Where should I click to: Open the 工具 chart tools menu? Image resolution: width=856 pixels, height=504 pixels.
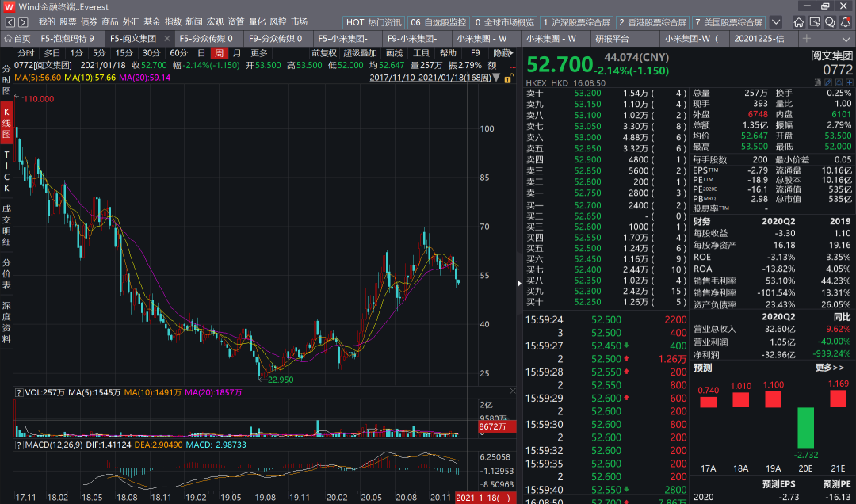pos(421,53)
